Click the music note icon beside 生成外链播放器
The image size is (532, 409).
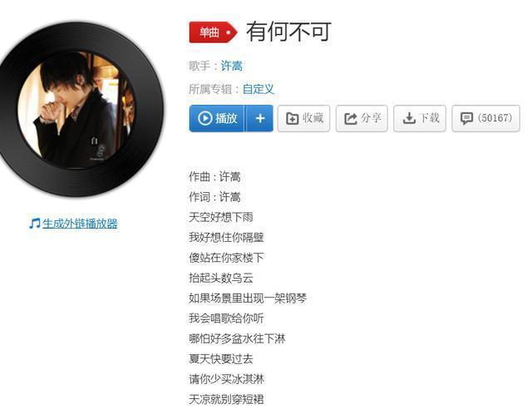click(34, 224)
